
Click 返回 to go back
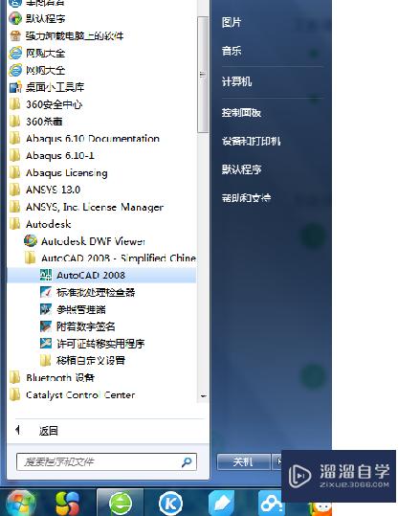(49, 431)
